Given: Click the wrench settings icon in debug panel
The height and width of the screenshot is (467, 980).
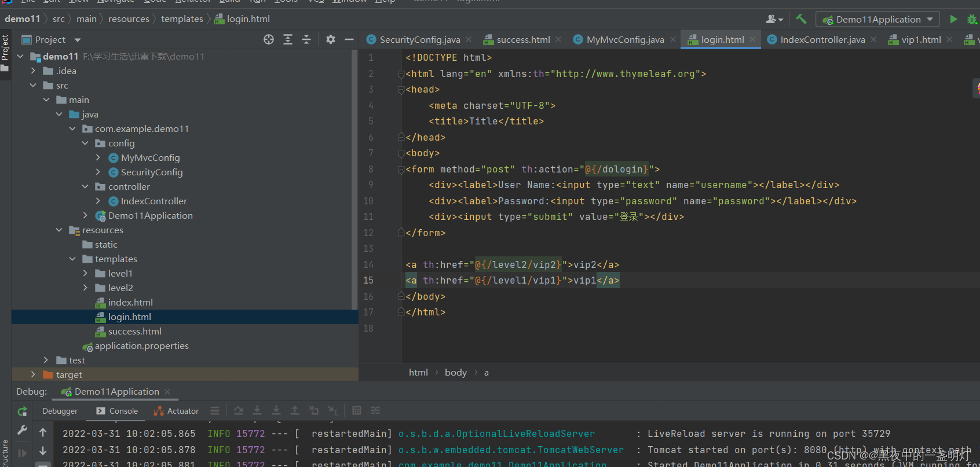Looking at the screenshot, I should [x=22, y=430].
